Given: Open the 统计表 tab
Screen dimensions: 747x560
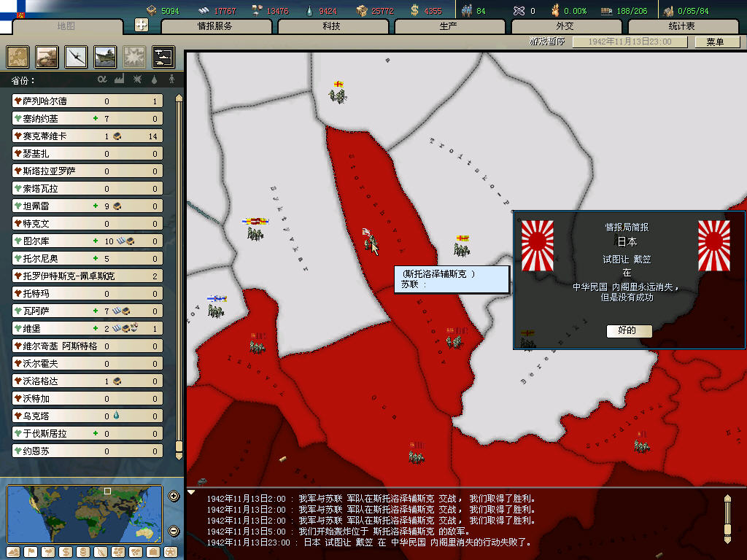Looking at the screenshot, I should tap(683, 27).
